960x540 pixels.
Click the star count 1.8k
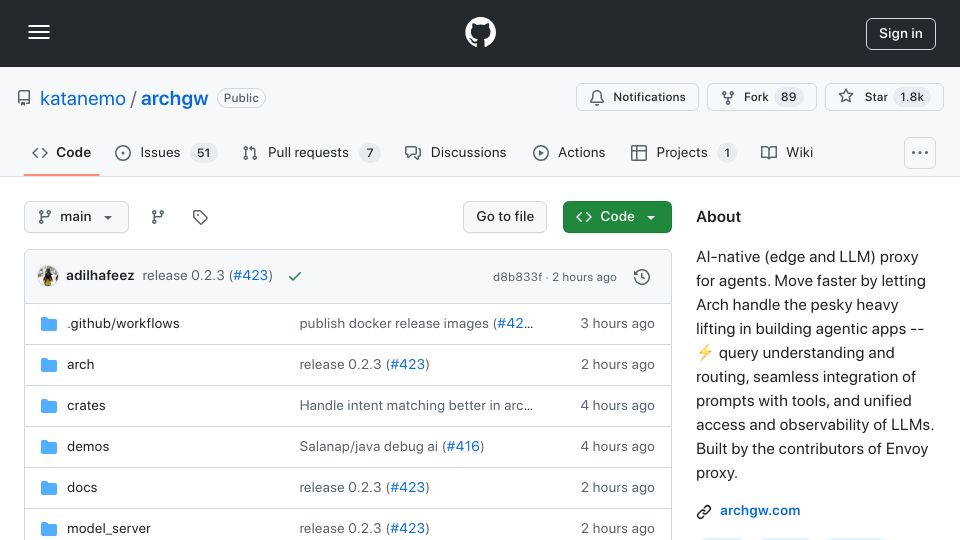pos(912,97)
